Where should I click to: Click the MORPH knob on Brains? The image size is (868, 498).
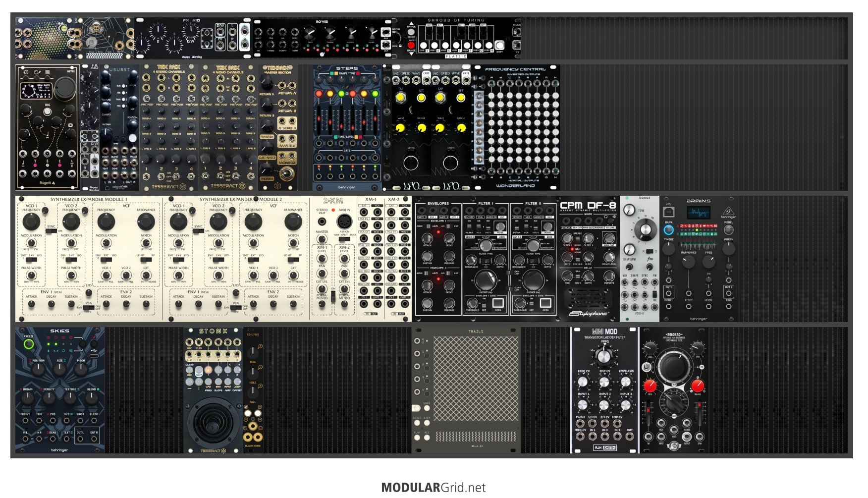728,249
